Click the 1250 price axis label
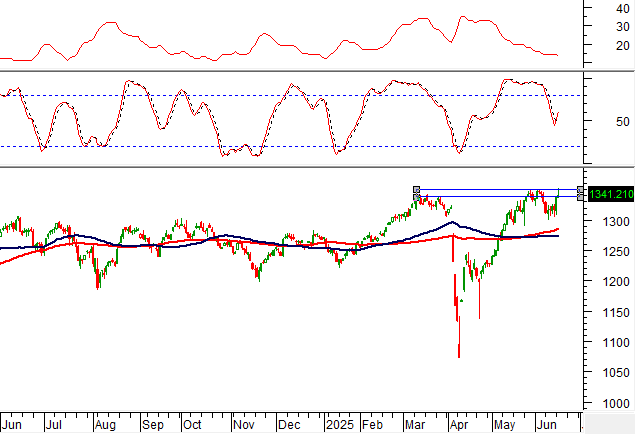 (616, 251)
